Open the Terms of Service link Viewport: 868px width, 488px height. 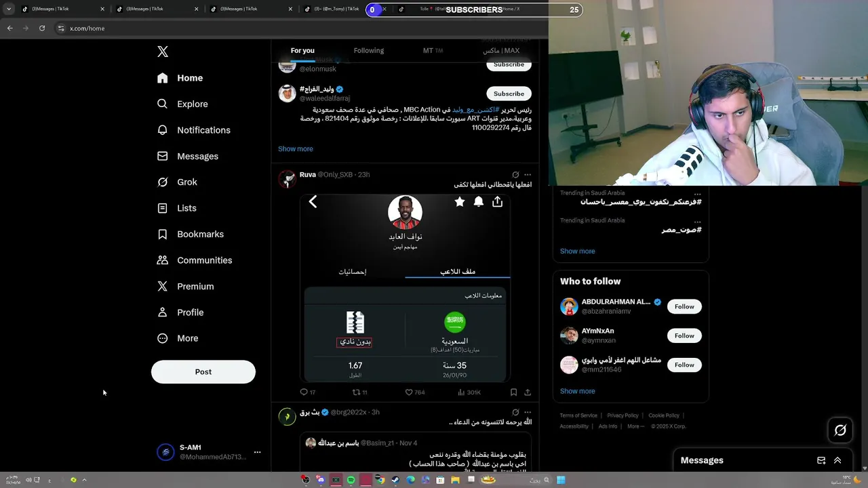[x=578, y=415]
